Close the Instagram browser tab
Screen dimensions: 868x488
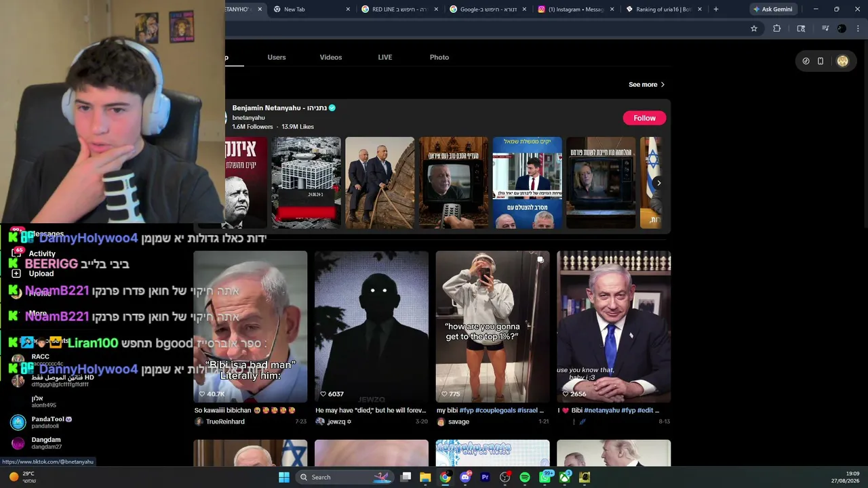[x=612, y=9]
